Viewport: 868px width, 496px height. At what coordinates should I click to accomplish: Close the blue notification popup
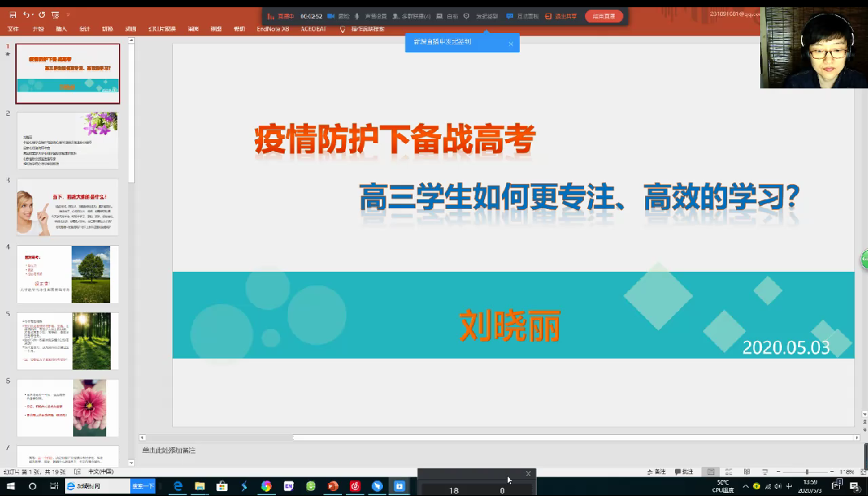click(x=511, y=43)
